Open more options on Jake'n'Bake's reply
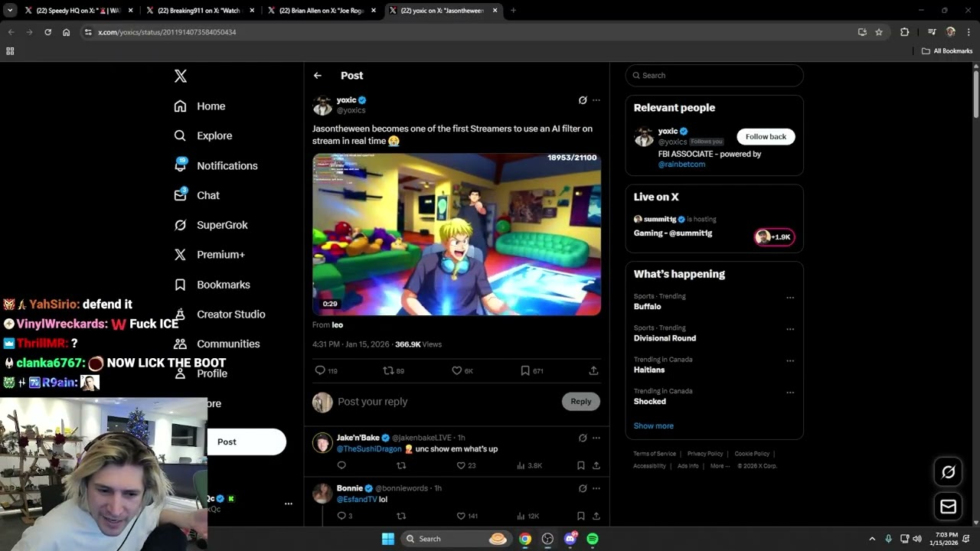 coord(596,438)
